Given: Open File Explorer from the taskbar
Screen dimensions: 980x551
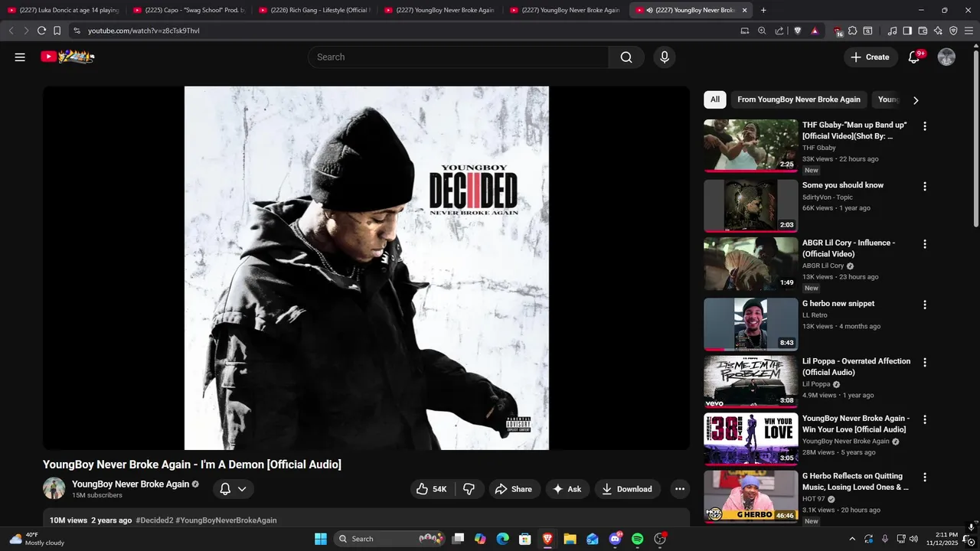Looking at the screenshot, I should coord(570,539).
